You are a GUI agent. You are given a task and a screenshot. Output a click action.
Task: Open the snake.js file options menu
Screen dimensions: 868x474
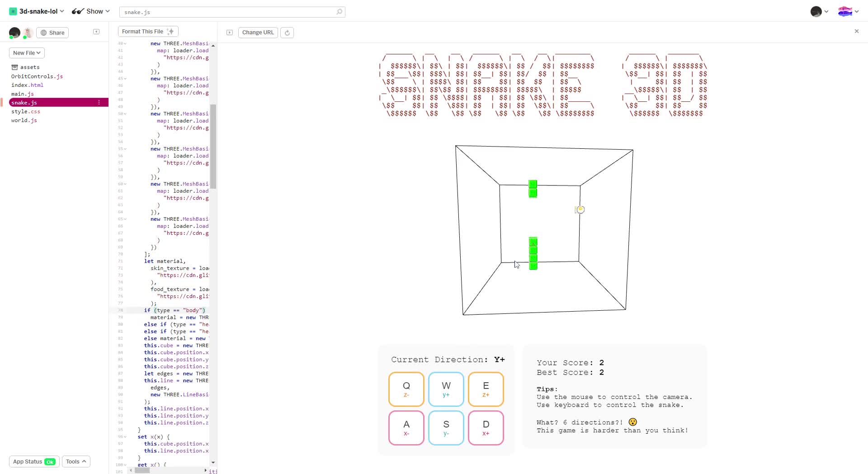click(x=99, y=103)
